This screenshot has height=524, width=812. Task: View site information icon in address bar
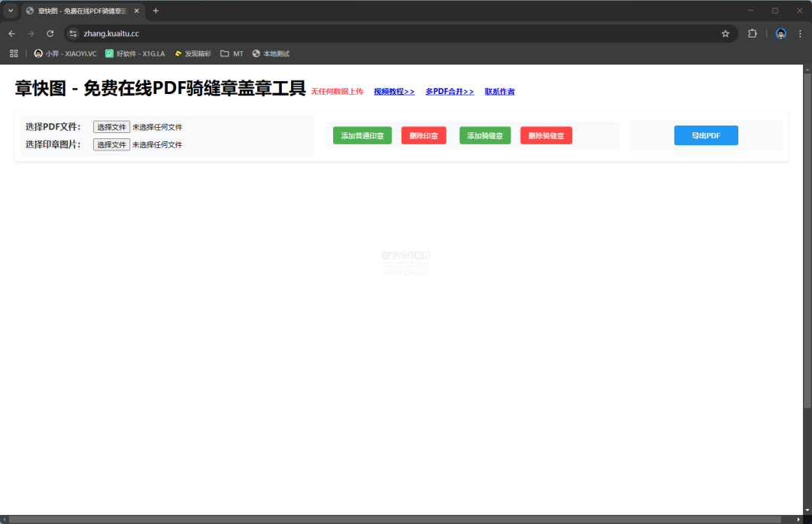pyautogui.click(x=74, y=34)
